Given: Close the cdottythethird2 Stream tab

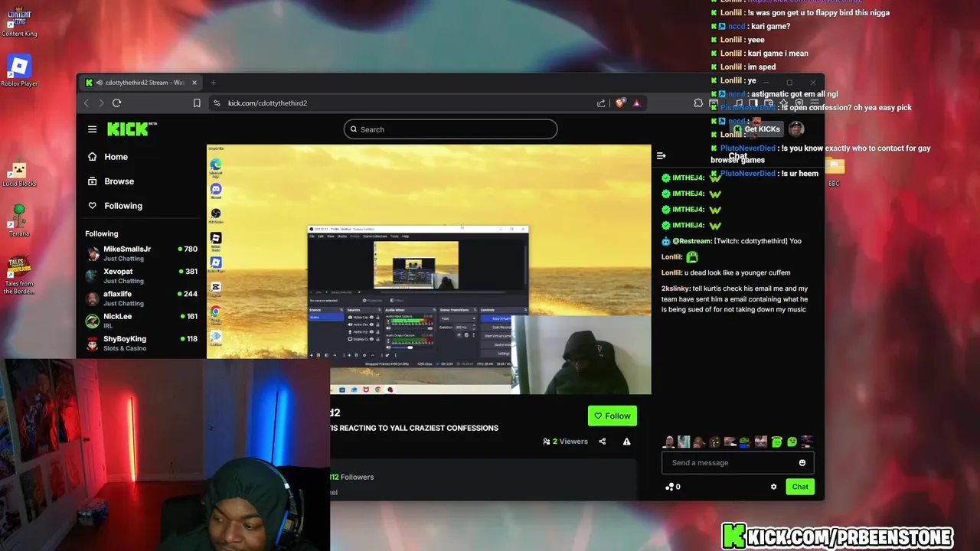Looking at the screenshot, I should pyautogui.click(x=194, y=83).
